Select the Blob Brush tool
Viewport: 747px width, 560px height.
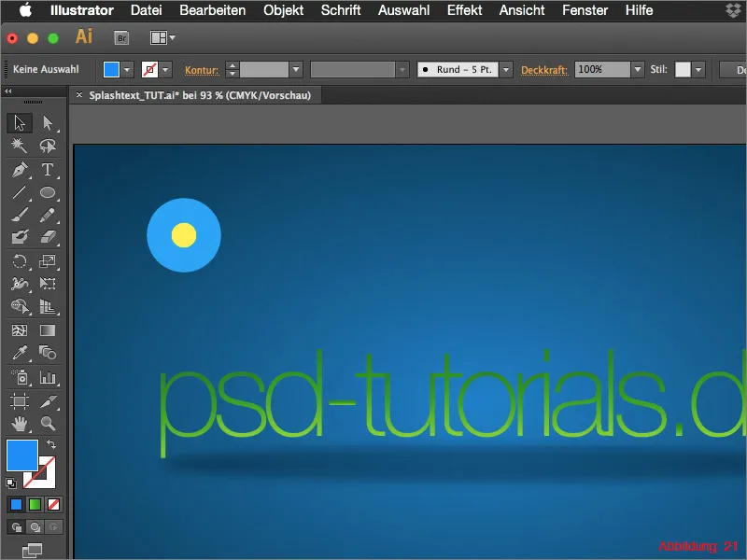[20, 237]
